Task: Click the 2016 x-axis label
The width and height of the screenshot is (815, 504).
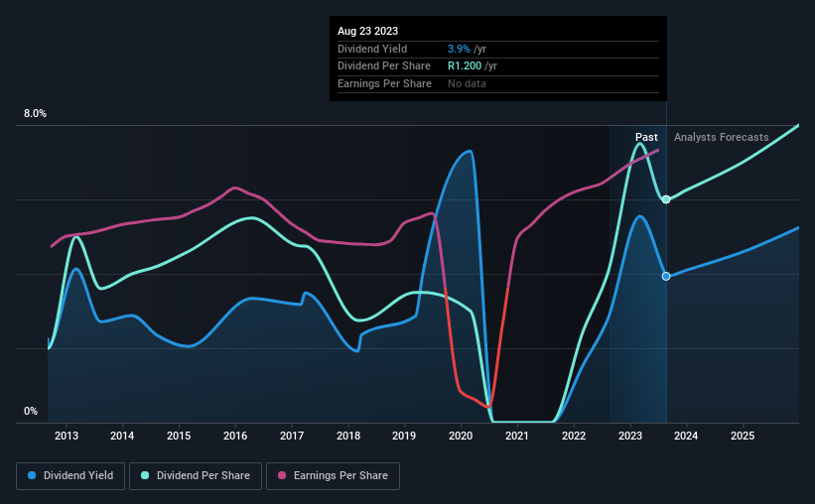Action: tap(235, 436)
